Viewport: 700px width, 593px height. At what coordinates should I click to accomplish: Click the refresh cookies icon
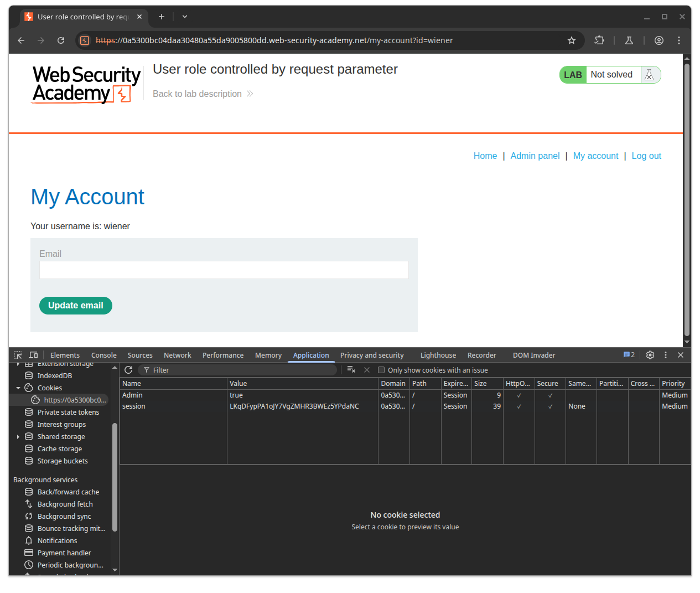coord(128,370)
